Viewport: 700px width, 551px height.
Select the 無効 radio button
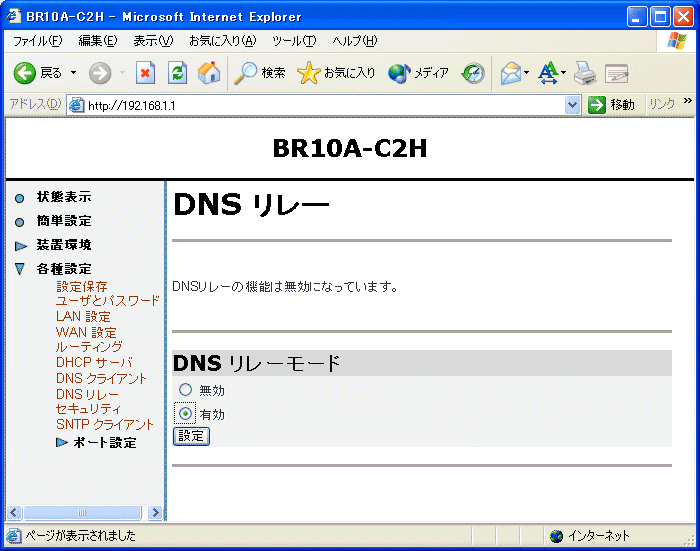tap(185, 390)
